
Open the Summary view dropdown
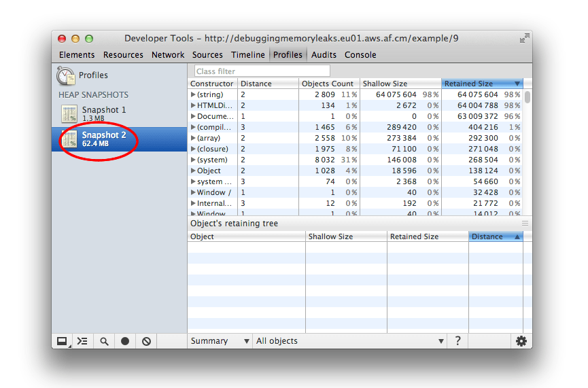pyautogui.click(x=220, y=341)
